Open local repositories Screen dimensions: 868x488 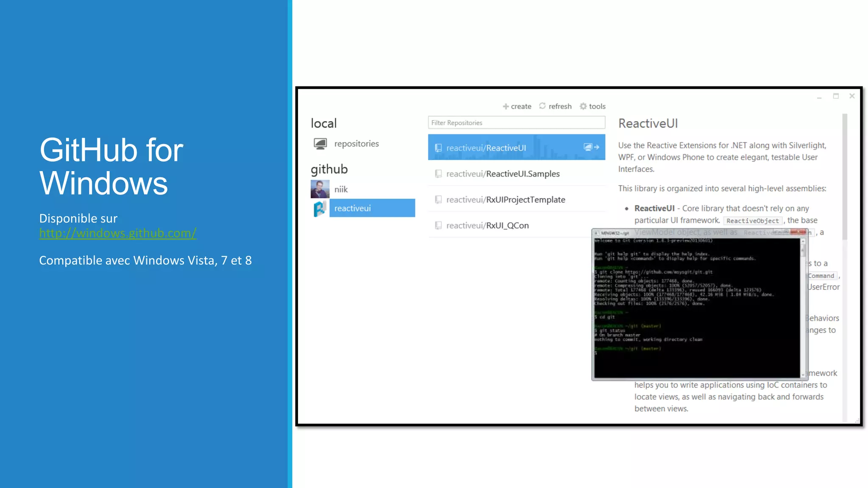356,144
